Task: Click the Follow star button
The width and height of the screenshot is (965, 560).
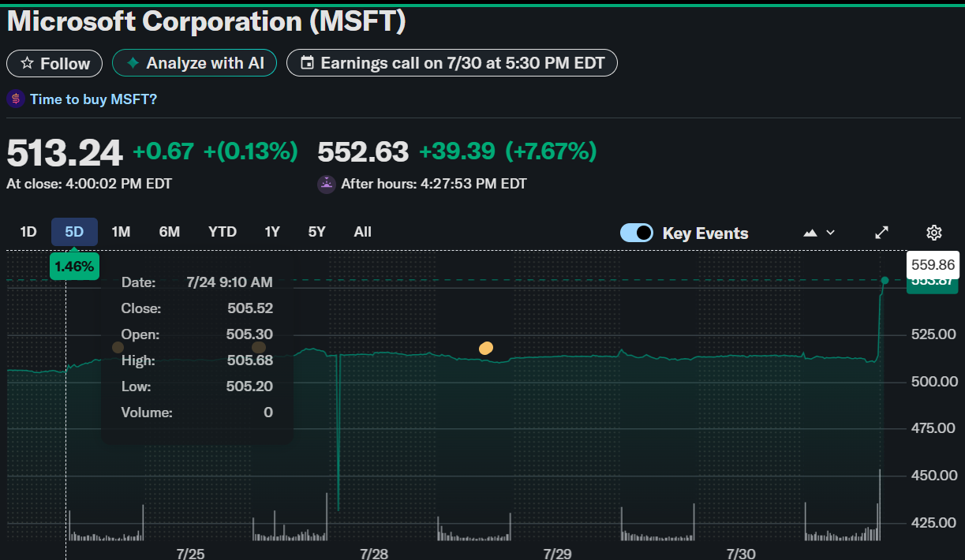Action: pyautogui.click(x=54, y=63)
